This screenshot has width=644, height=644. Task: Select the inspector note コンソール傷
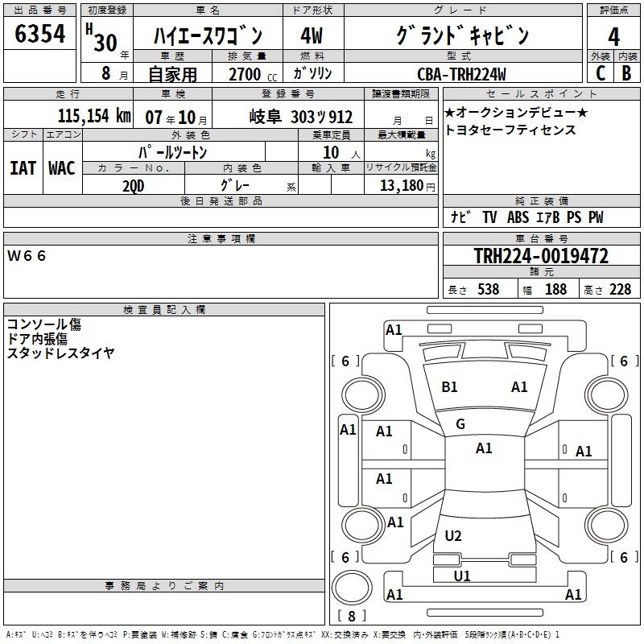[x=44, y=324]
